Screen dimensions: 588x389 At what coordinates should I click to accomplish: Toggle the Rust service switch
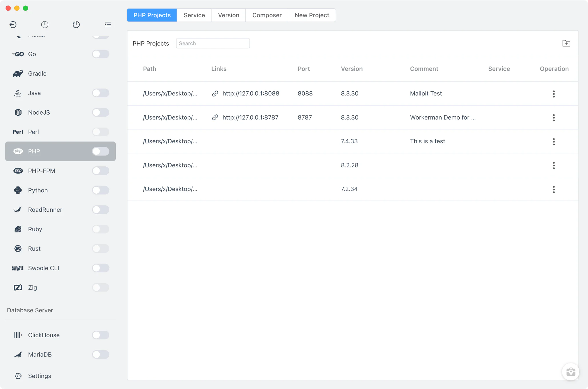[100, 249]
